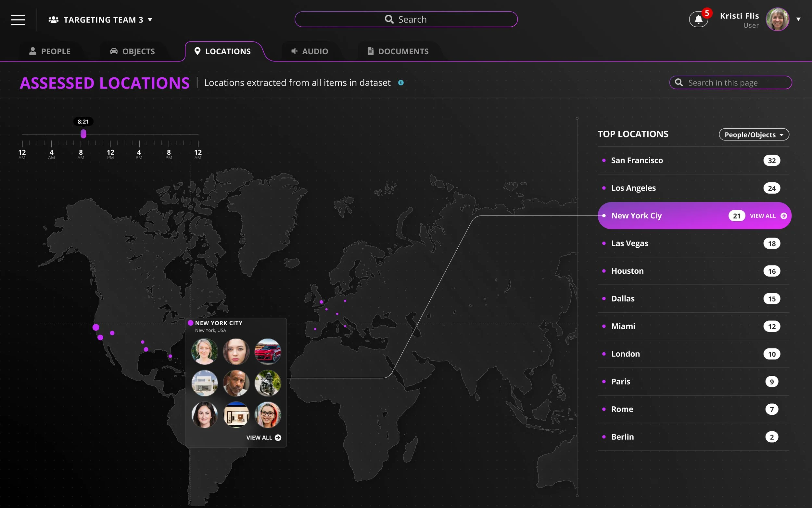The width and height of the screenshot is (812, 508).
Task: Select Dallas in Top Locations
Action: (x=693, y=299)
